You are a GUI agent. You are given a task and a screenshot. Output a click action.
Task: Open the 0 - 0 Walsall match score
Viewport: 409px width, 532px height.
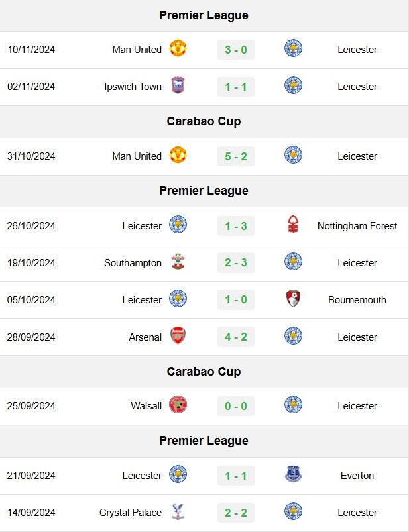click(236, 406)
